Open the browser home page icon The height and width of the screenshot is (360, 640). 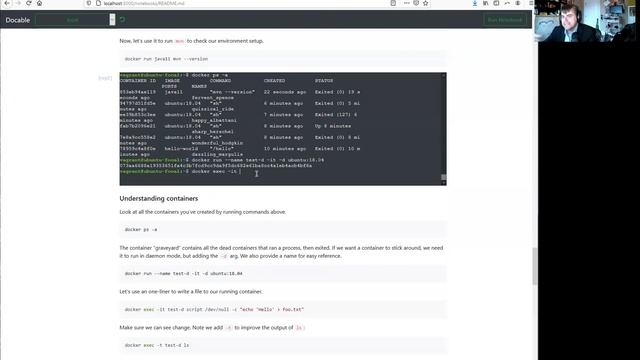(x=39, y=3)
